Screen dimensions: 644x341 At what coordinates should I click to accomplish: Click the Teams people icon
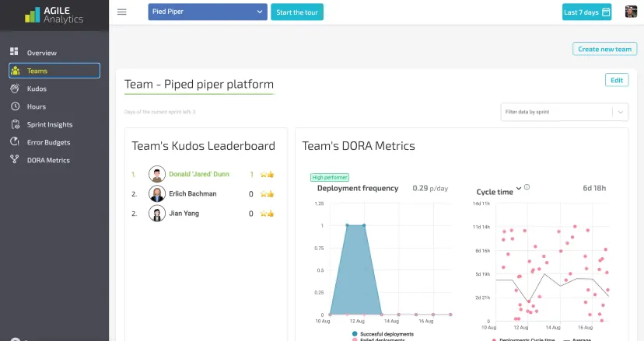point(16,71)
